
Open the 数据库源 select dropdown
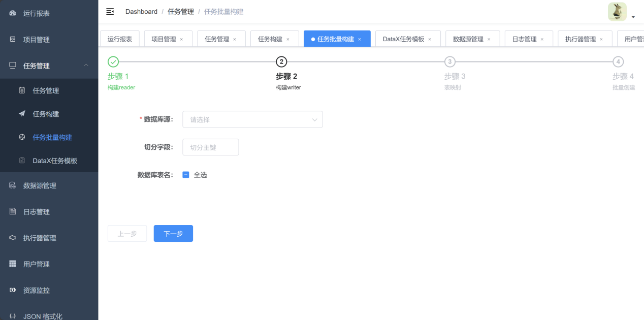point(252,119)
